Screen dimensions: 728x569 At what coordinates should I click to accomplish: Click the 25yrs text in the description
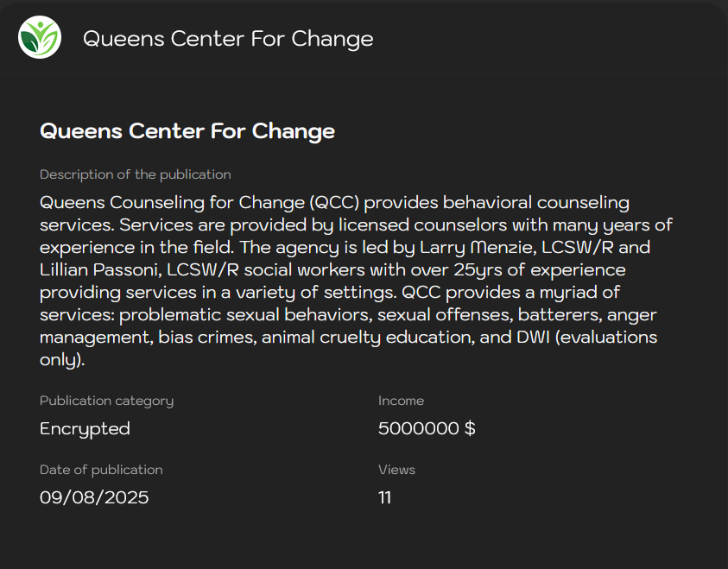[x=472, y=270]
